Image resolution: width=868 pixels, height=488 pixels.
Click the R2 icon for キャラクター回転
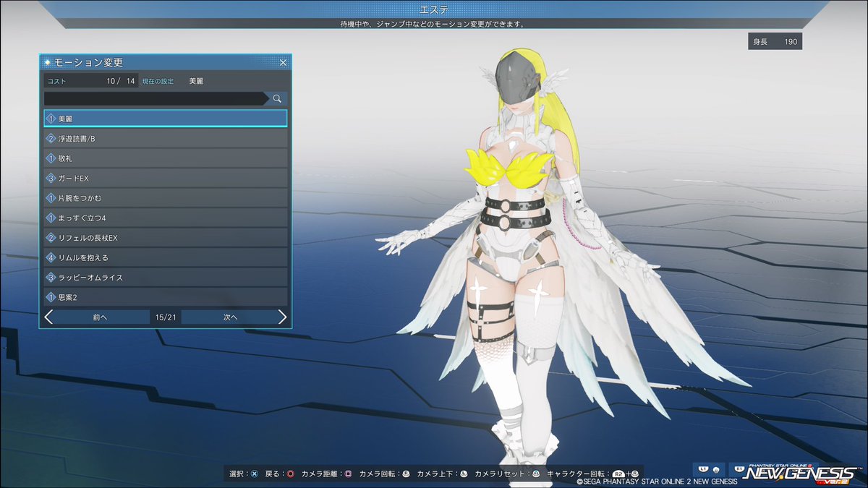point(618,474)
